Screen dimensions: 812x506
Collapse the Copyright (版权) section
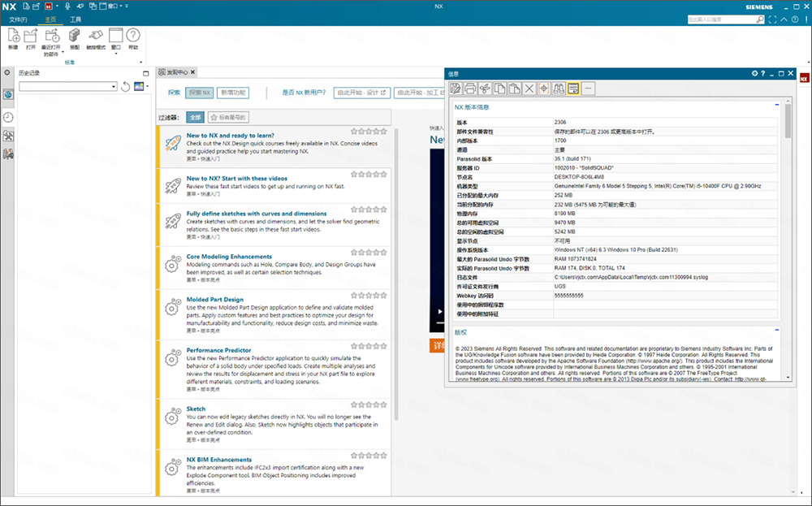click(777, 330)
